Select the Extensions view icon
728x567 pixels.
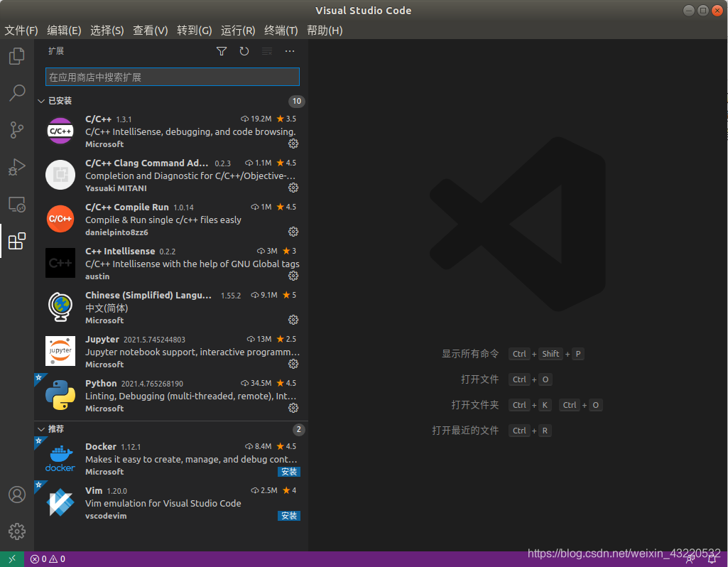coord(17,241)
